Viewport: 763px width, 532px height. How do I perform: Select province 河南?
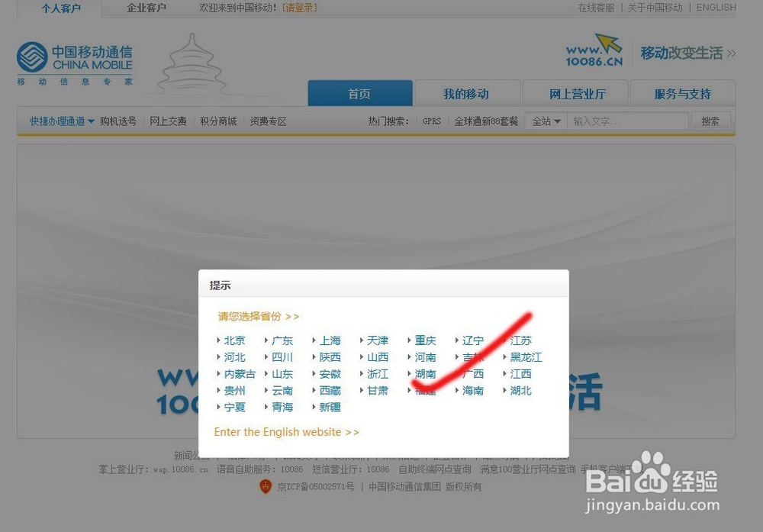click(x=425, y=357)
